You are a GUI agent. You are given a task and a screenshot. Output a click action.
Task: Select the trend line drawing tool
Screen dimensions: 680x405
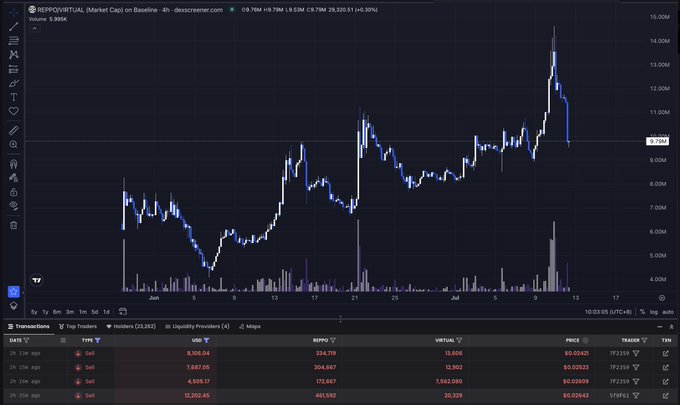tap(13, 26)
